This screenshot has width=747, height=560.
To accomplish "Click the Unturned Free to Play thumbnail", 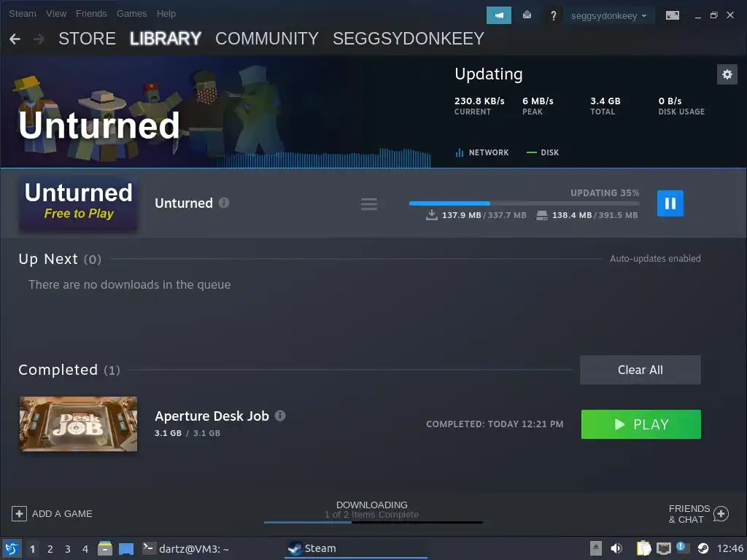I will [x=79, y=203].
